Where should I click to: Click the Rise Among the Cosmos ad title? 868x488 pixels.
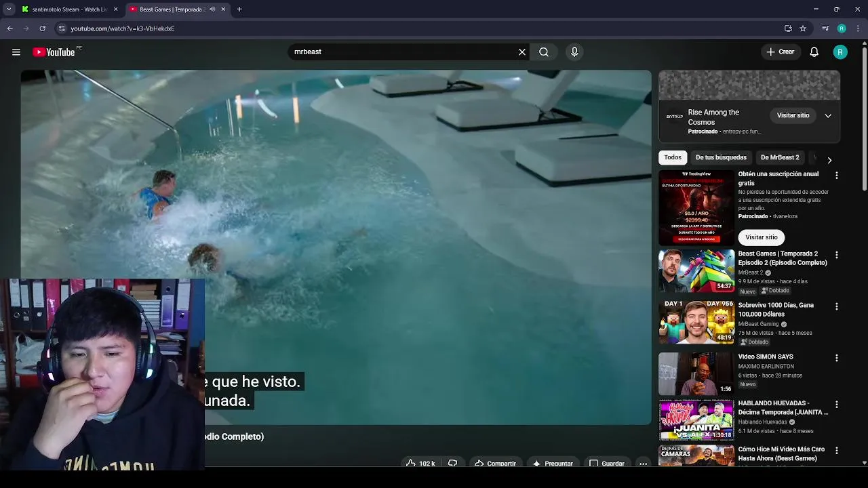[x=713, y=117]
